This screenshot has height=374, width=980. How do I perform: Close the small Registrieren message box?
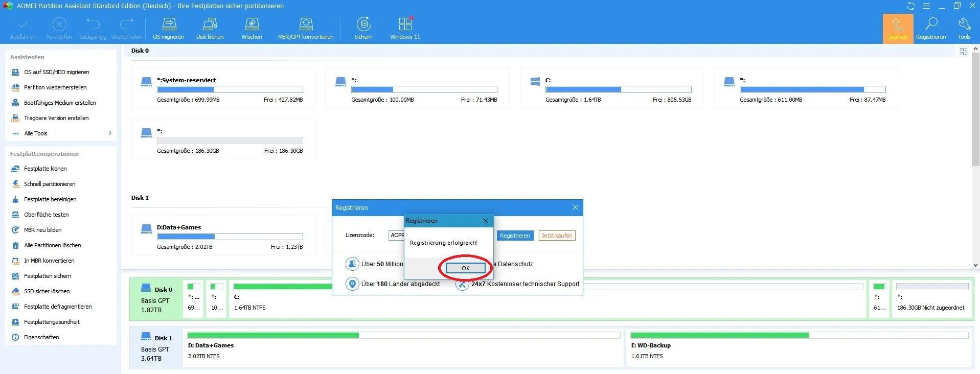point(486,221)
